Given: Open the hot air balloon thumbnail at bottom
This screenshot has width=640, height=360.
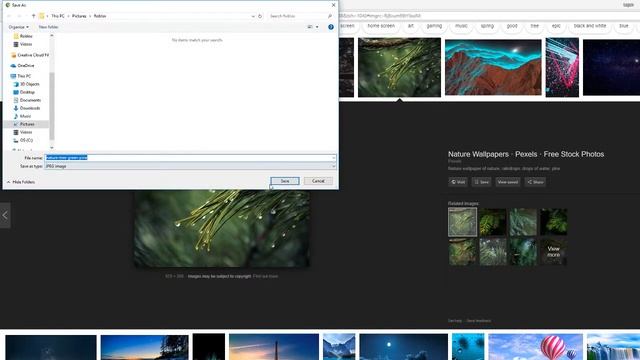Looking at the screenshot, I should click(536, 347).
